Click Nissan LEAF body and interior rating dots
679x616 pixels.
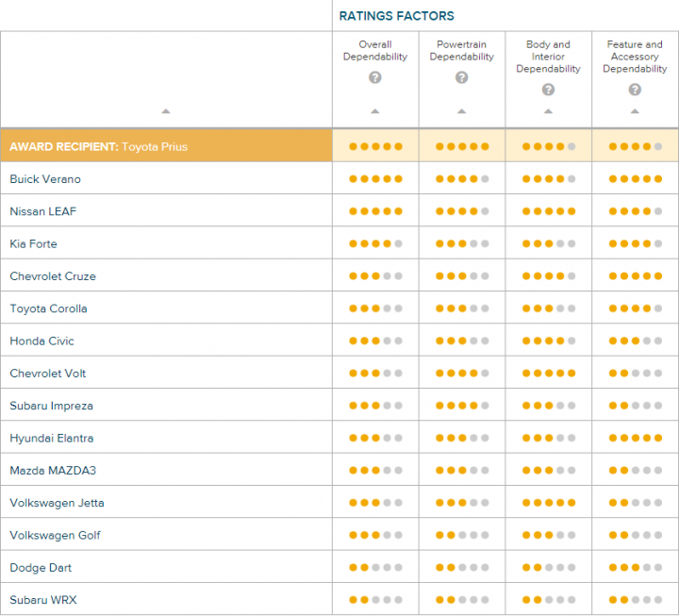[549, 211]
